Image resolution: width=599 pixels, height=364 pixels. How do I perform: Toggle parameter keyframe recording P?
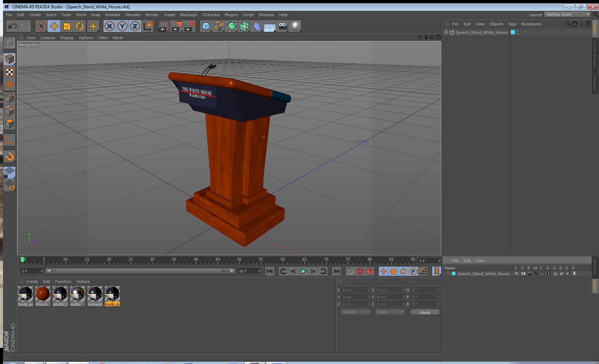413,271
